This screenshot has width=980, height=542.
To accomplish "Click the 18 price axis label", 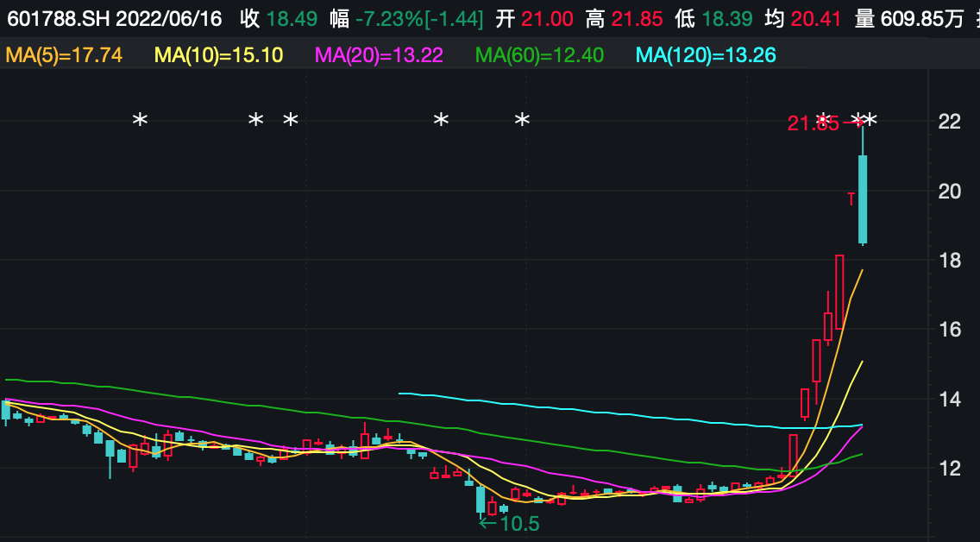I will tap(949, 260).
